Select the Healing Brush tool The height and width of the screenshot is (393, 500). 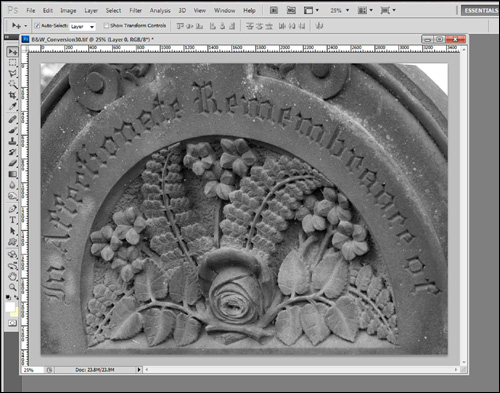point(13,119)
